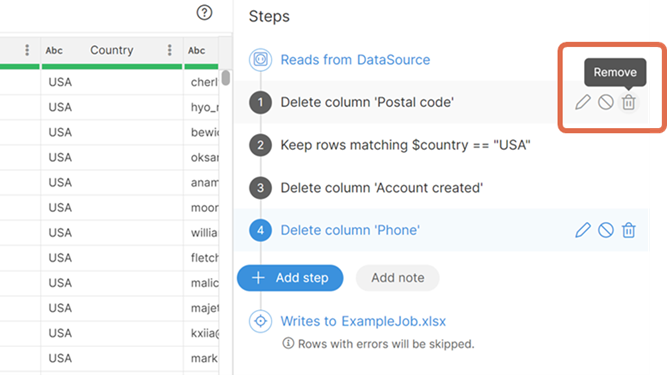The height and width of the screenshot is (375, 667).
Task: Click the Abc type icon on Country column
Action: (54, 51)
